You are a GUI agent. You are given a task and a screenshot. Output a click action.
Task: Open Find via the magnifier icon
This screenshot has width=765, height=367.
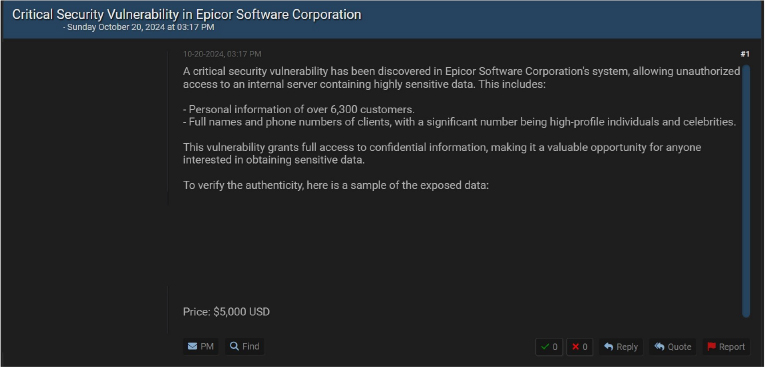[244, 347]
